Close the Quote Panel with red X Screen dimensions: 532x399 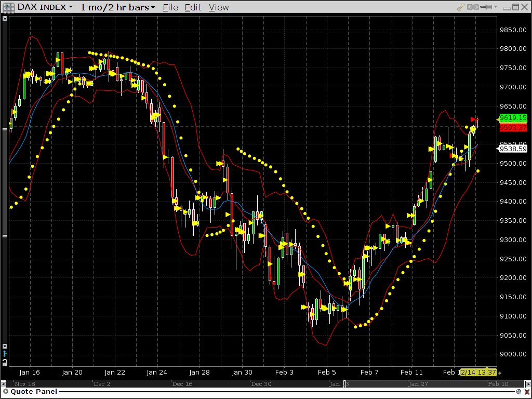pyautogui.click(x=527, y=392)
